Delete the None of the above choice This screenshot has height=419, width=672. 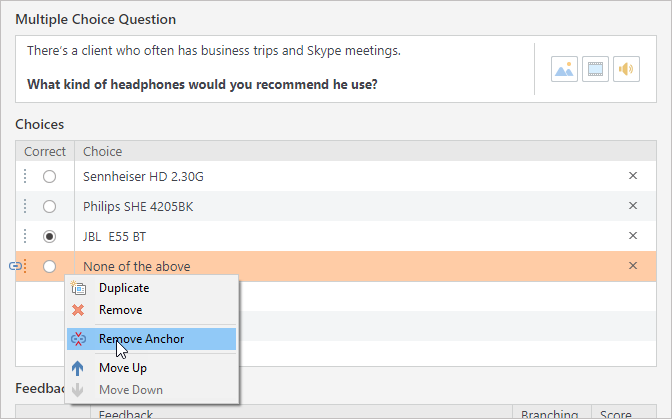click(x=632, y=266)
